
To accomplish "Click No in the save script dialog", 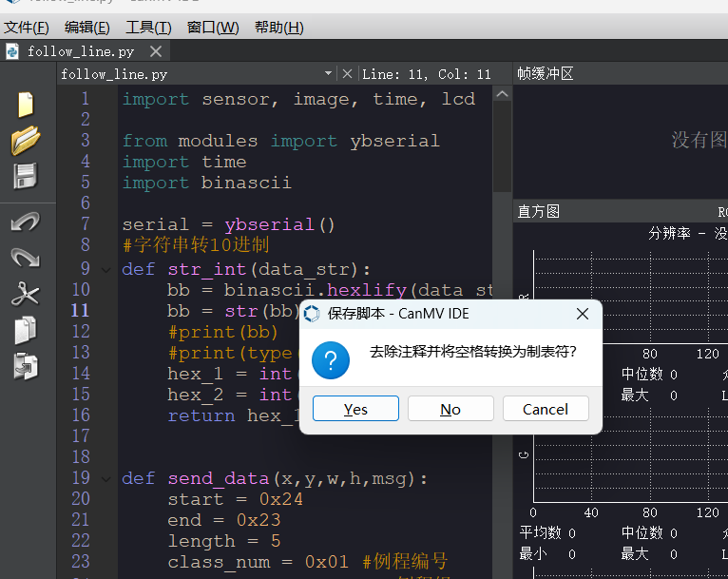I will 450,409.
